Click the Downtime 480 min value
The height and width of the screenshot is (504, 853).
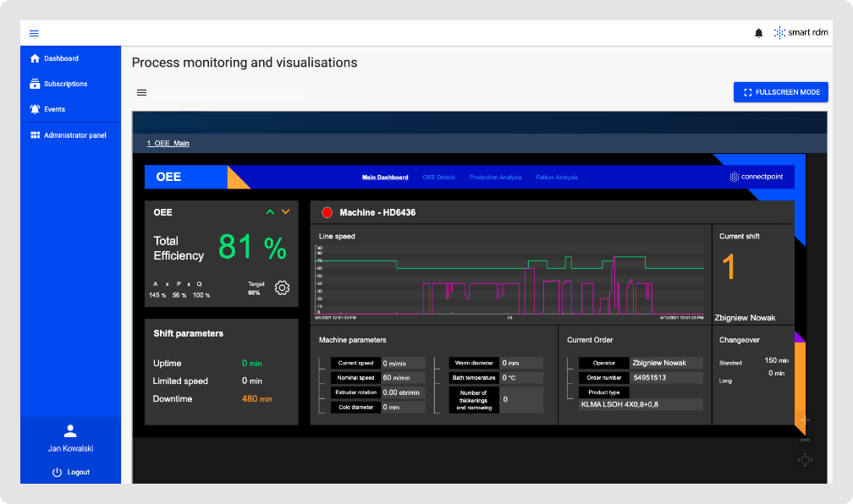tap(256, 398)
